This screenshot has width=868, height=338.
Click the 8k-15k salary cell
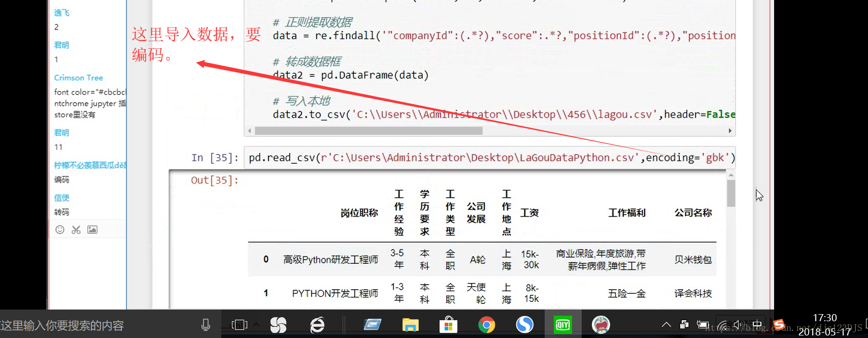[531, 293]
